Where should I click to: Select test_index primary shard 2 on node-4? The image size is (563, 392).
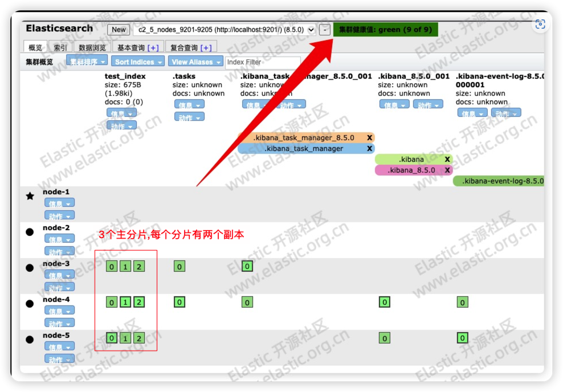(139, 302)
